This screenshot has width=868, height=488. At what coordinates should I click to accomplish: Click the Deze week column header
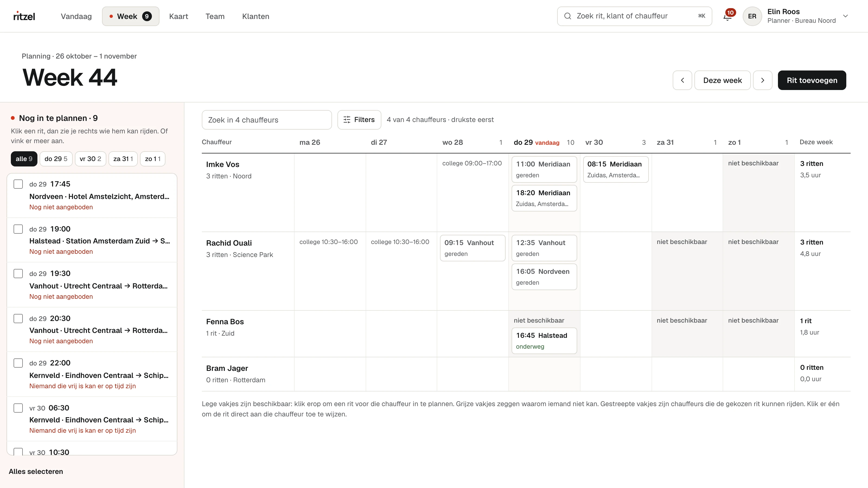(x=816, y=142)
